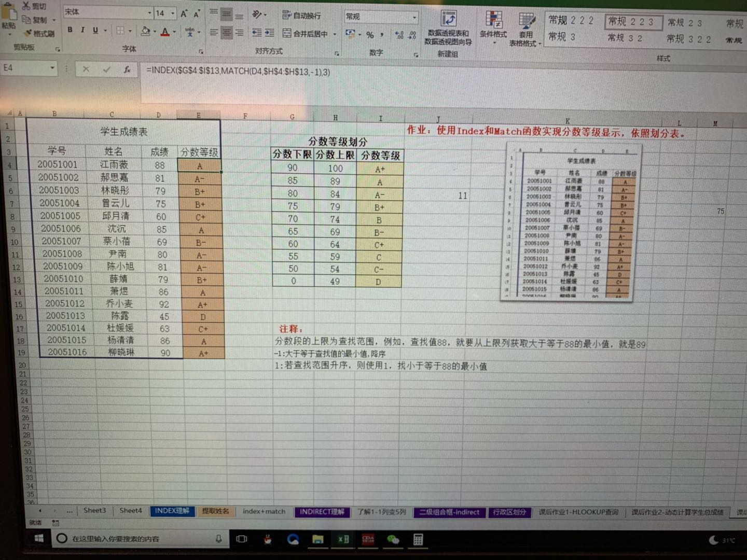Viewport: 747px width, 560px height.
Task: Switch to the 行政区划分 sheet tab
Action: (509, 512)
